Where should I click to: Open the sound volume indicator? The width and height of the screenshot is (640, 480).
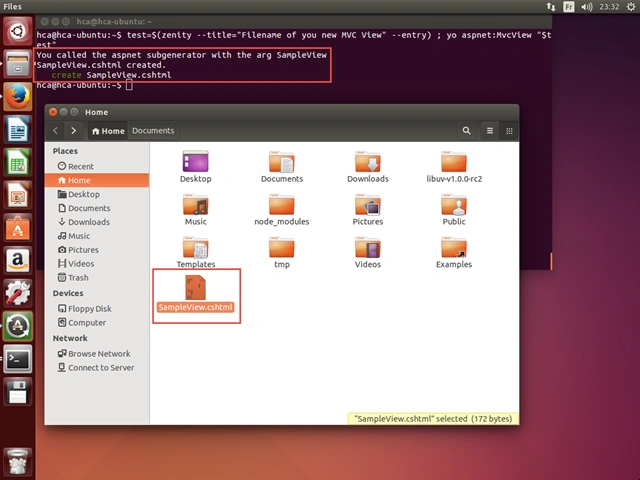(x=587, y=7)
